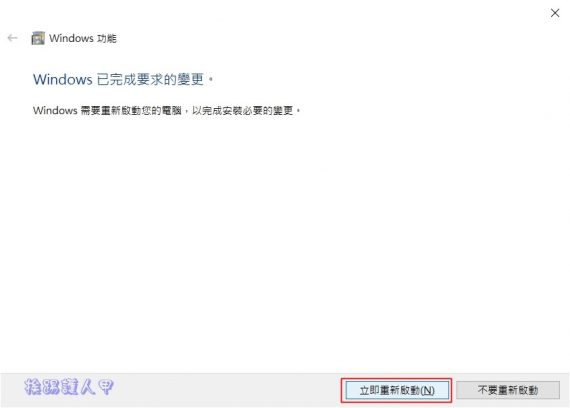This screenshot has height=408, width=570.
Task: Click the 立即 text on highlighted button
Action: [369, 391]
